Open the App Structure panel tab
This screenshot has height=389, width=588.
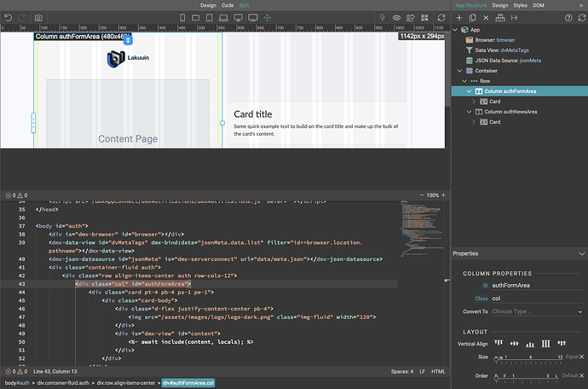pyautogui.click(x=471, y=5)
